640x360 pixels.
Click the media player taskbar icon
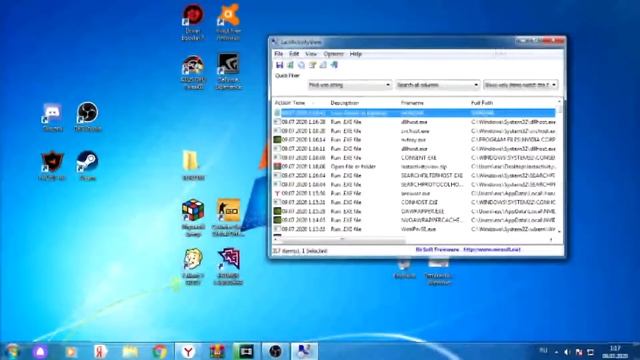point(71,351)
